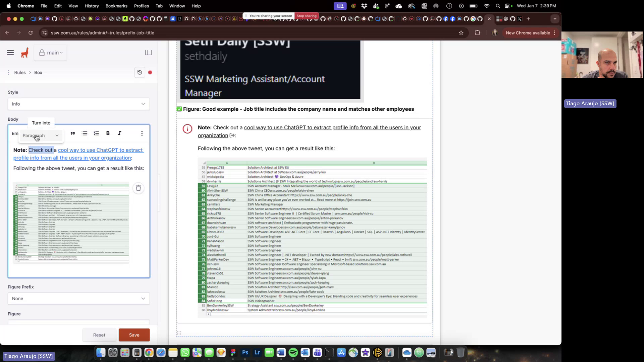This screenshot has height=362, width=644.
Task: Click the three-dot drag handle next to the Rules breadcrumb
Action: [8, 72]
